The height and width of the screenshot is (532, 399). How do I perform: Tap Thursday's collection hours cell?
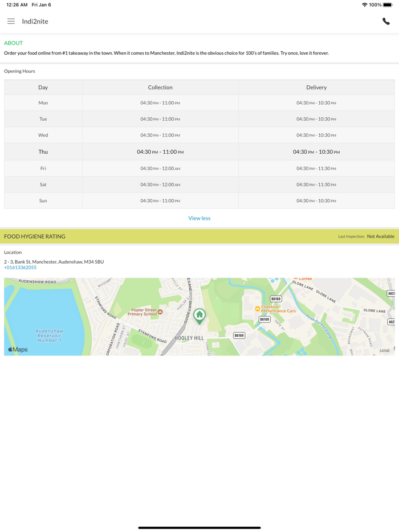pos(160,152)
